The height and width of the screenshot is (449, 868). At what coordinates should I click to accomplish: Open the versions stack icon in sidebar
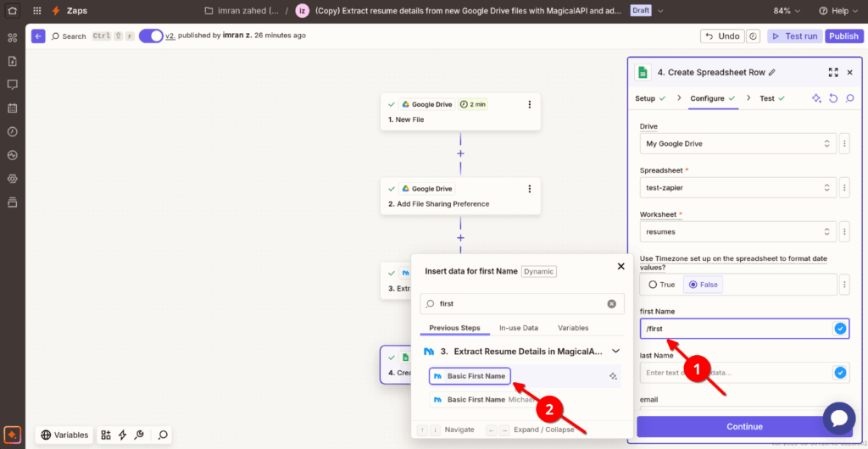pyautogui.click(x=12, y=202)
